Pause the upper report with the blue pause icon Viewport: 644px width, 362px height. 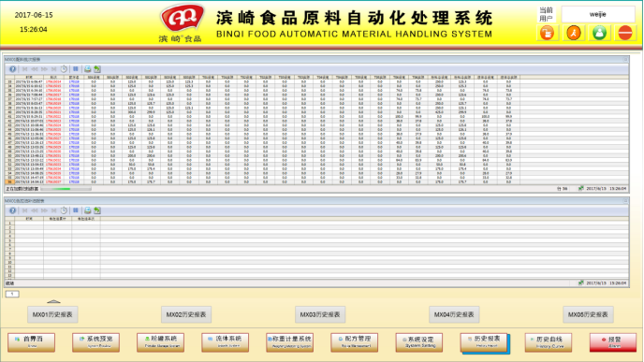click(76, 69)
